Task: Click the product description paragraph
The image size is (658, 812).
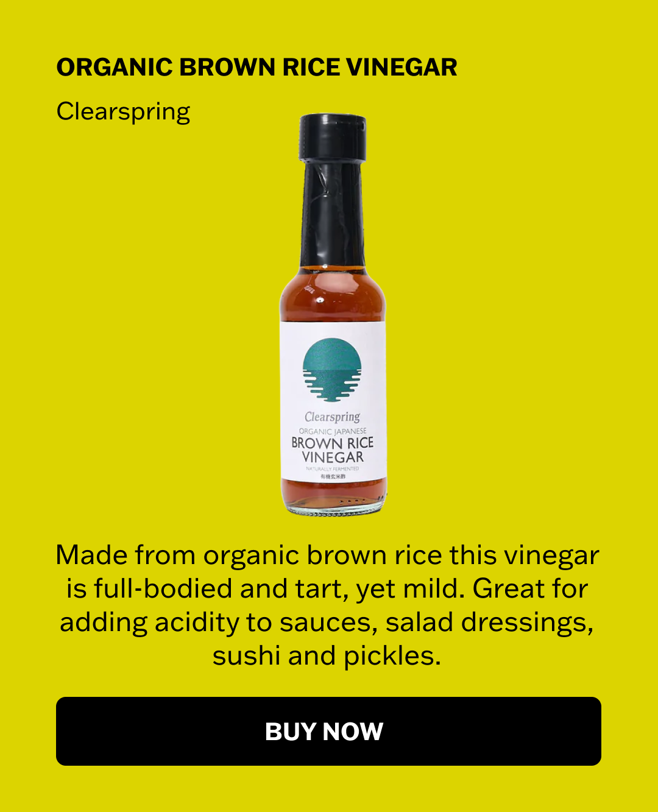Action: (x=328, y=606)
